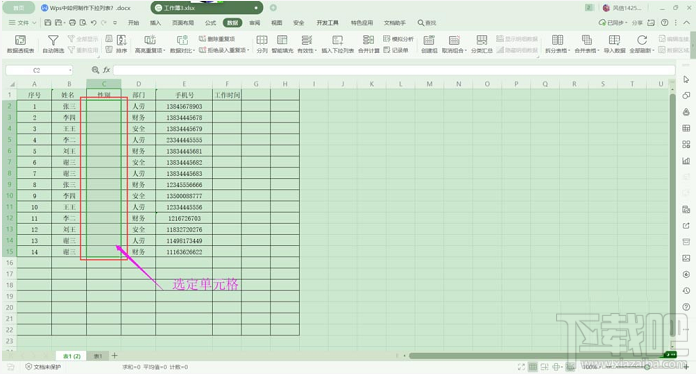Click the 排序 sort icon
This screenshot has height=374, width=696.
tap(121, 44)
